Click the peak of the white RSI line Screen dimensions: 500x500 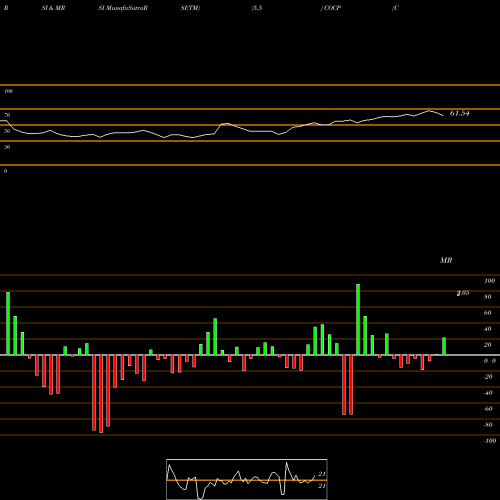(x=429, y=111)
